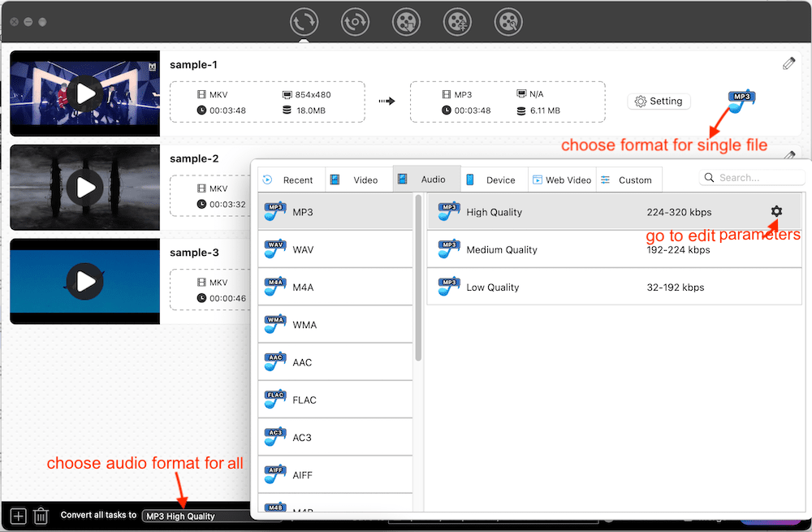
Task: Open the Web Video tab
Action: point(562,179)
